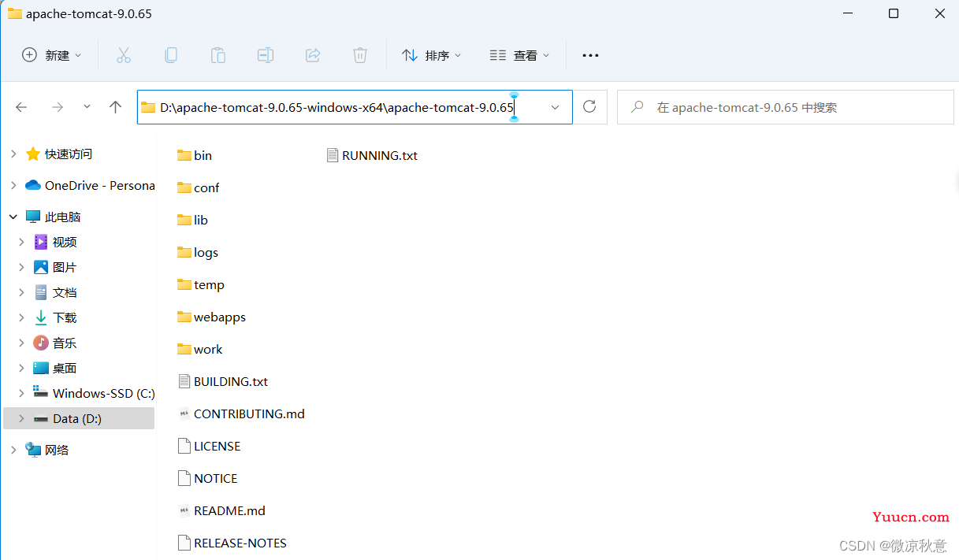Expand the 网络 tree node
This screenshot has width=959, height=560.
click(x=13, y=450)
